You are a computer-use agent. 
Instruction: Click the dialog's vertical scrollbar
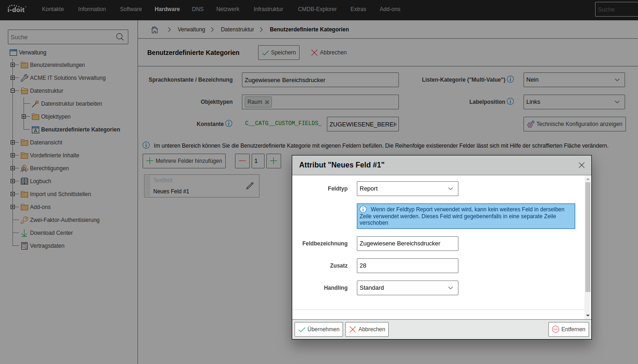coord(588,236)
